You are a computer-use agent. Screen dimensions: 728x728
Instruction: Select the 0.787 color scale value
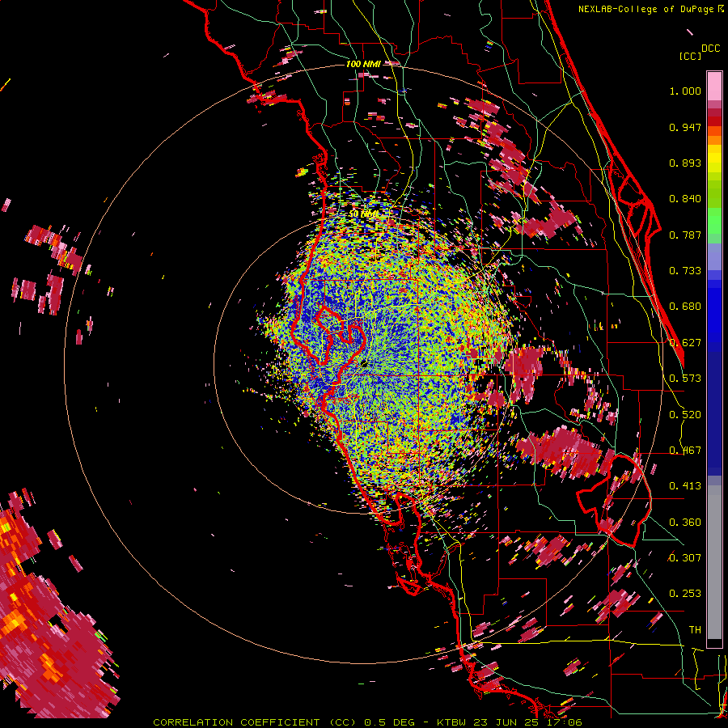click(x=685, y=235)
